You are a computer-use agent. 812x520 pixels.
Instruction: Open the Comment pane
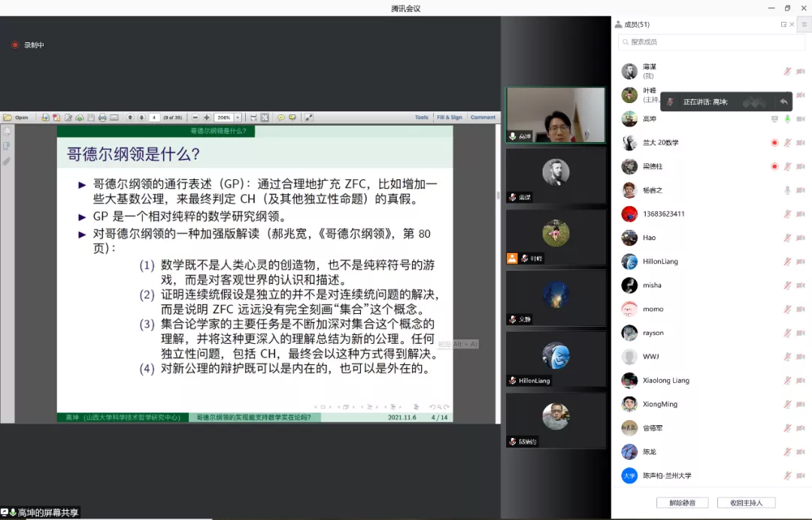pyautogui.click(x=483, y=117)
